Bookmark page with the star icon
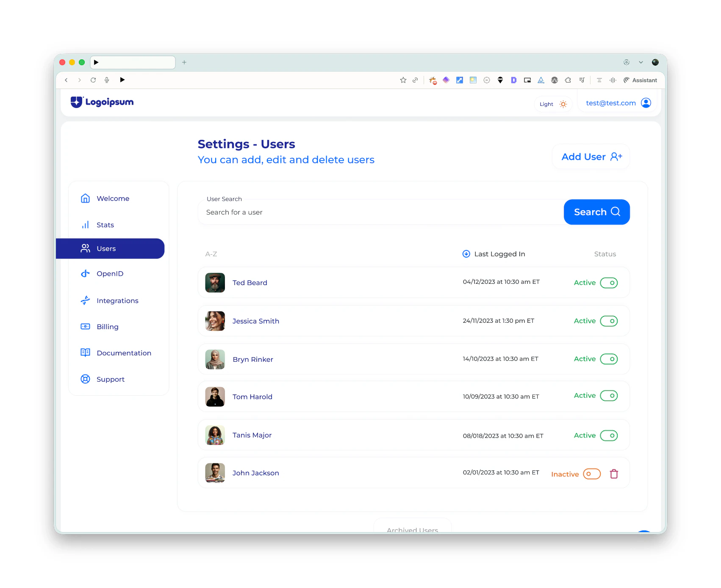The image size is (721, 588). 403,80
